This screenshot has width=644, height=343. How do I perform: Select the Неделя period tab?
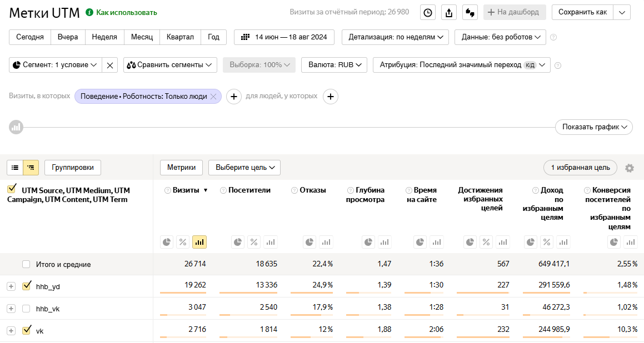point(104,37)
